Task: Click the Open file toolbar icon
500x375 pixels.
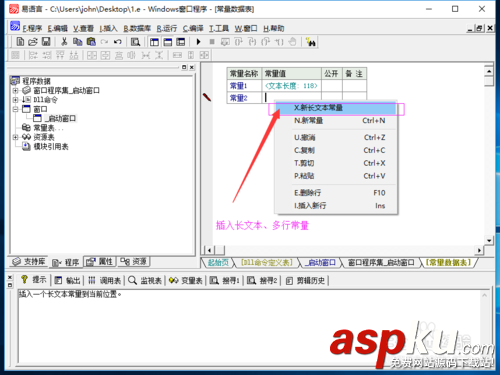Action: (x=33, y=42)
